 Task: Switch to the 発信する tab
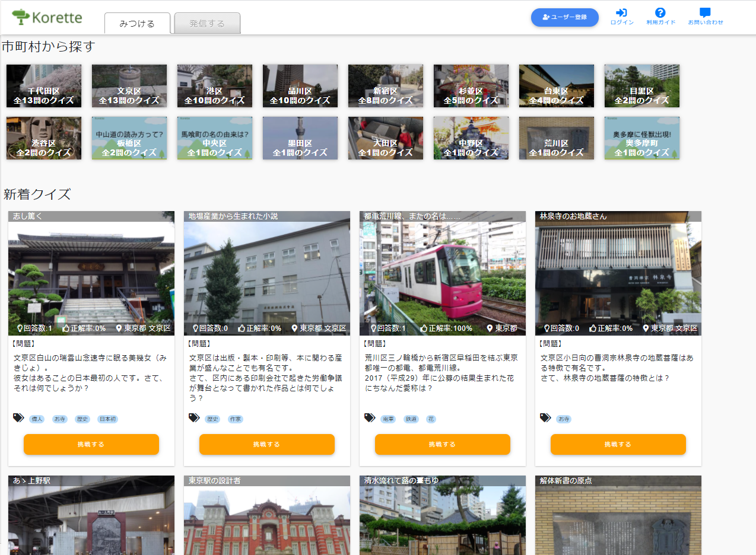coord(207,24)
